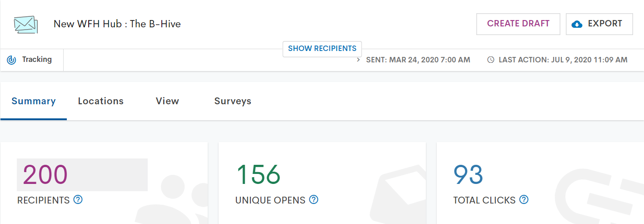The height and width of the screenshot is (224, 644).
Task: Click the Last Action: Jul 9, 2020 text
Action: pos(563,60)
